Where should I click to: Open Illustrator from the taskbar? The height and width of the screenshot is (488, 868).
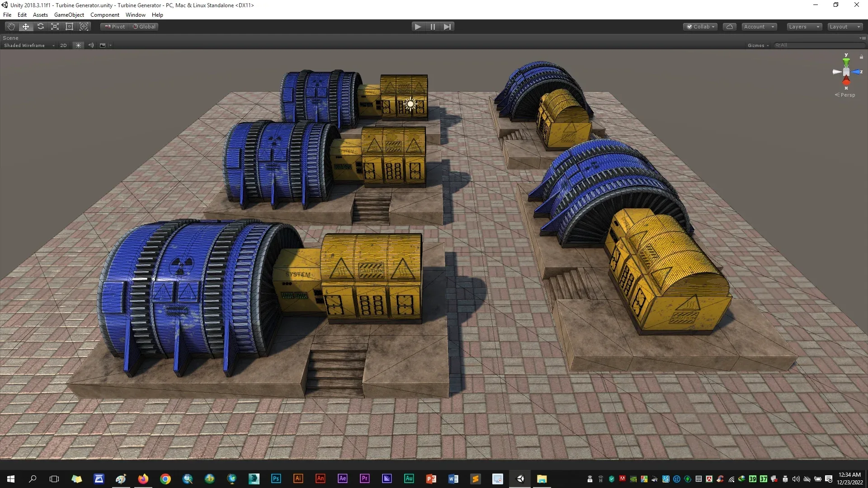pyautogui.click(x=298, y=479)
